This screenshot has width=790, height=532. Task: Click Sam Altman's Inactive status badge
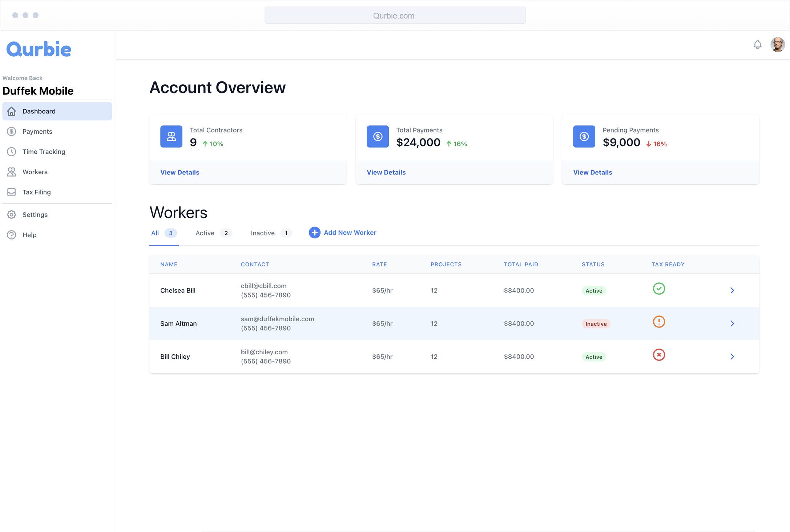[x=596, y=324]
